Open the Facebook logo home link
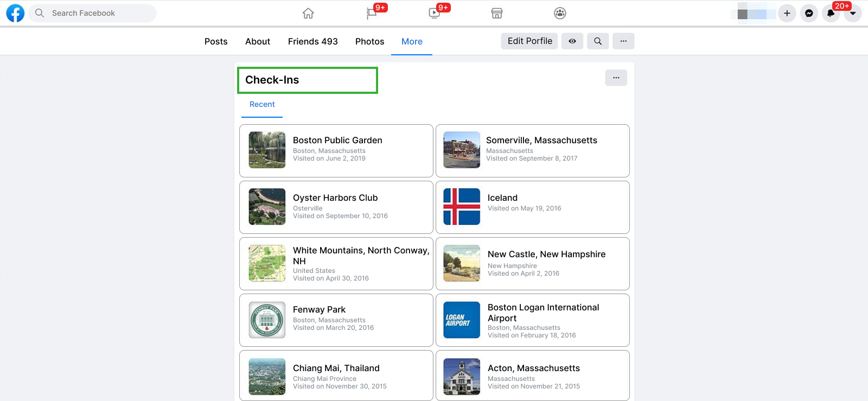The width and height of the screenshot is (868, 401). [x=15, y=13]
